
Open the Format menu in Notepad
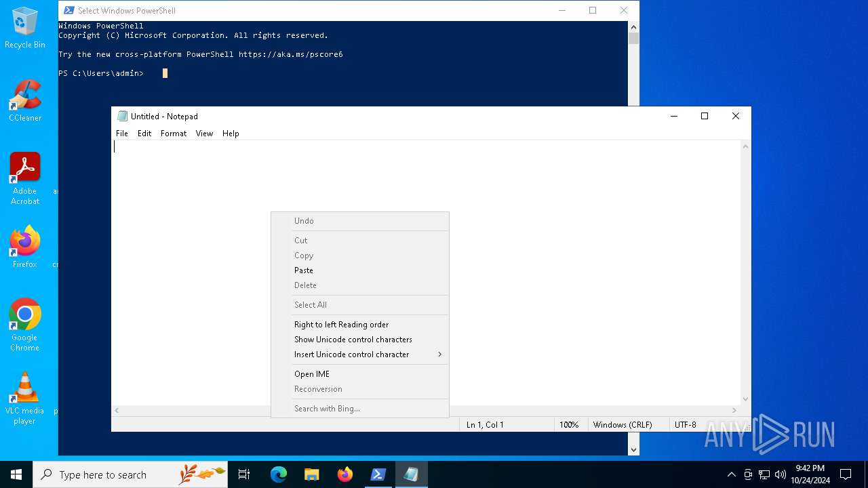tap(174, 134)
